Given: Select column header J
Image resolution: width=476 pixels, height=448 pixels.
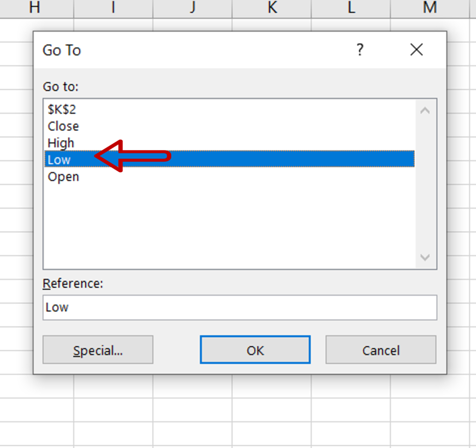Looking at the screenshot, I should (x=192, y=7).
